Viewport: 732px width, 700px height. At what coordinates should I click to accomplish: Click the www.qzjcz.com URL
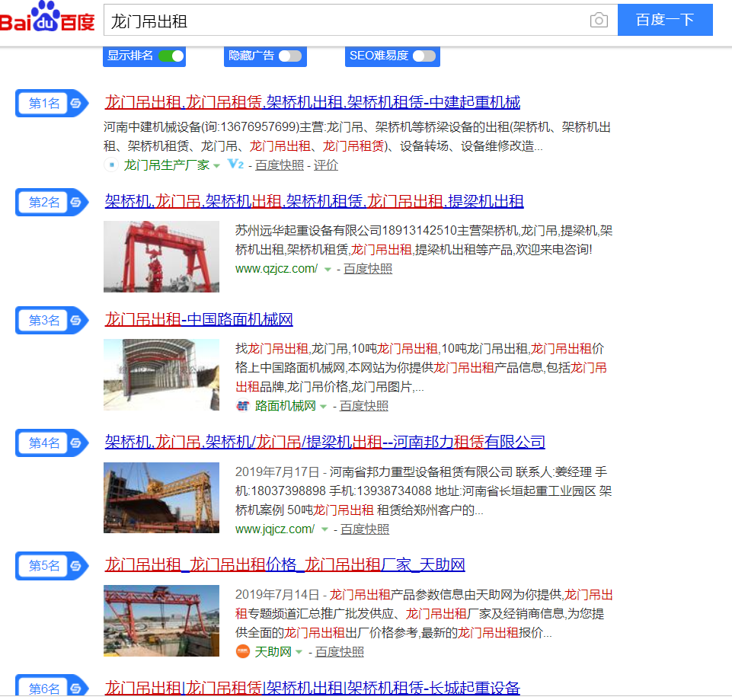(276, 269)
